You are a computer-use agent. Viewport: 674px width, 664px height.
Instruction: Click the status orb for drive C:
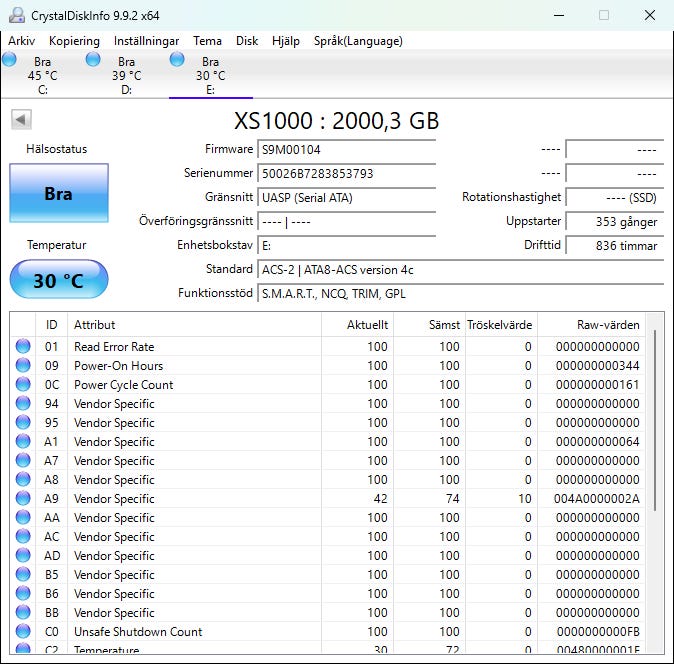pos(9,59)
